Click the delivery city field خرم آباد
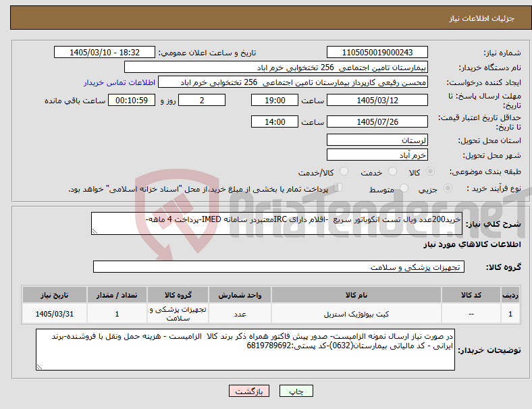This screenshot has height=409, width=532. coord(377,155)
